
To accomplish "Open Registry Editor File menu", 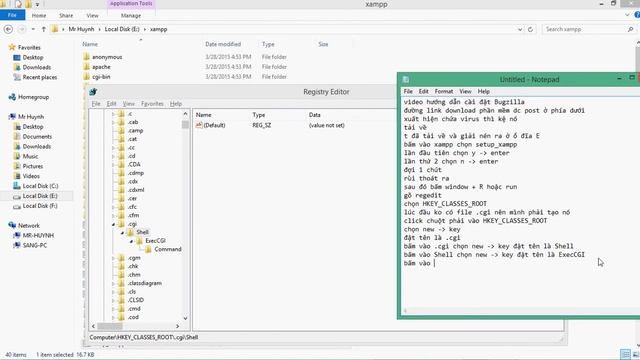I will click(x=96, y=104).
